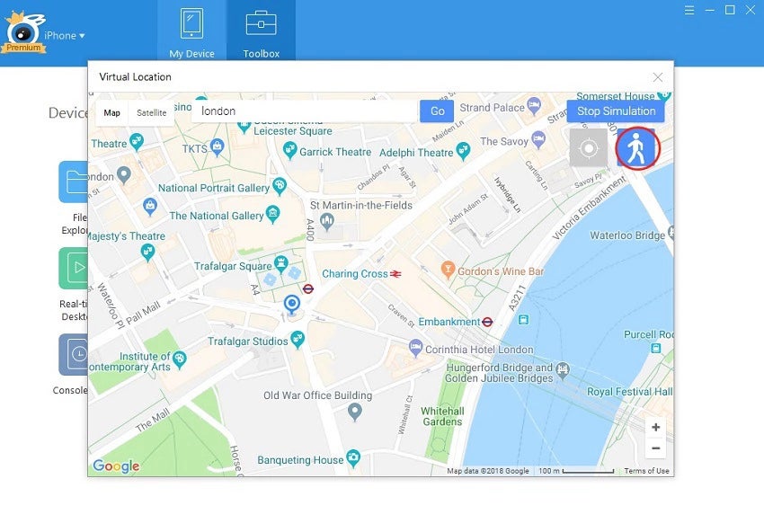Screen dimensions: 764x532
Task: Click St Martin-in-the-Fields marker
Action: 327,222
